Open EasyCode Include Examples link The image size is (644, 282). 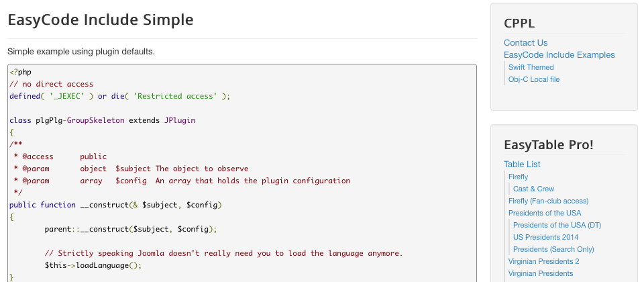[x=559, y=54]
